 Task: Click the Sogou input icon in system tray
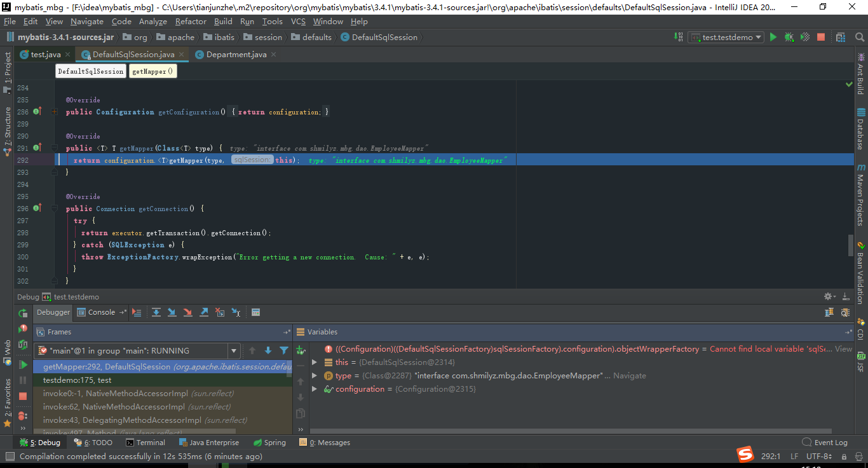(745, 455)
